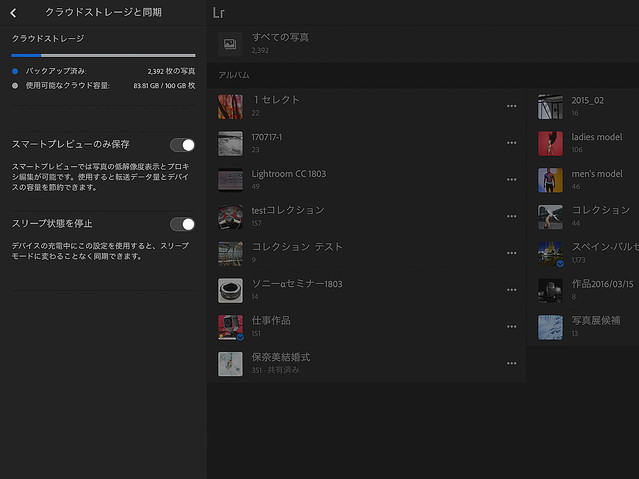Open options menu for Lightroom CC 1803 album

point(512,180)
